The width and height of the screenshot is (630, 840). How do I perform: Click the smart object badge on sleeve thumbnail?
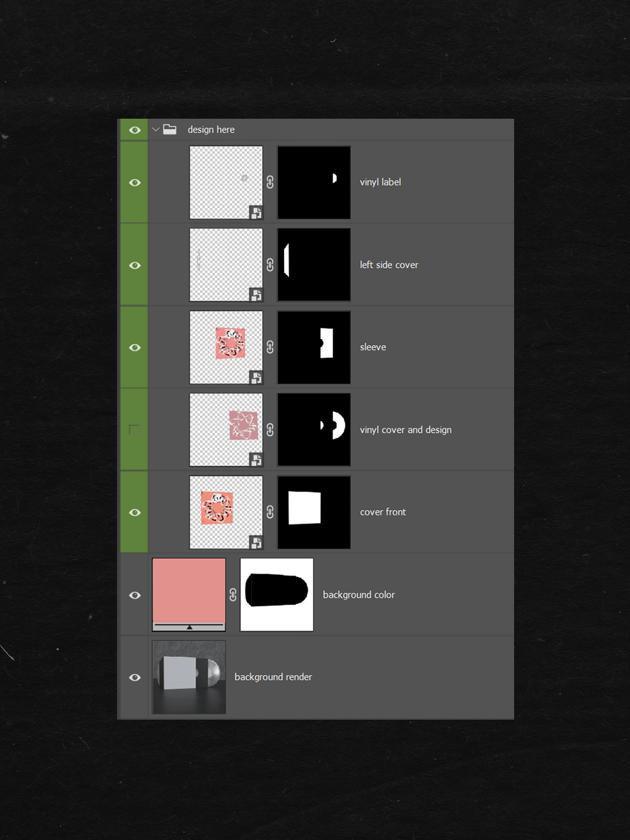pyautogui.click(x=256, y=377)
